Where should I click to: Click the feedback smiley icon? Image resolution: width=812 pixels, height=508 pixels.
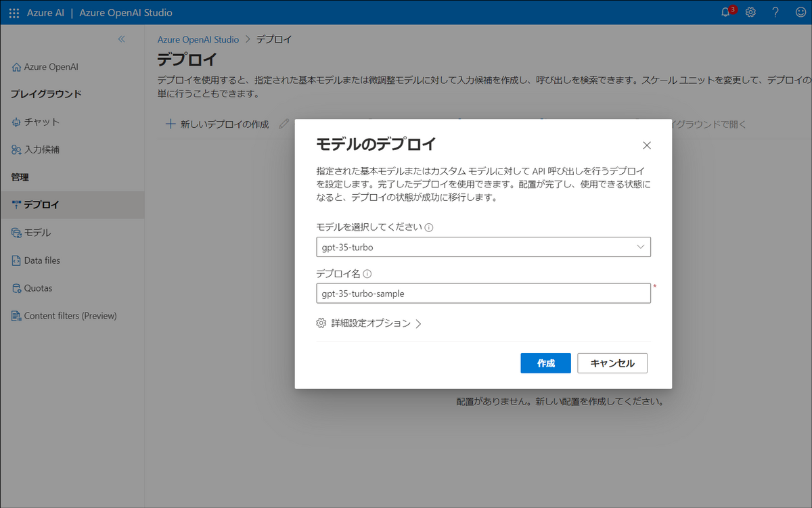[x=800, y=13]
